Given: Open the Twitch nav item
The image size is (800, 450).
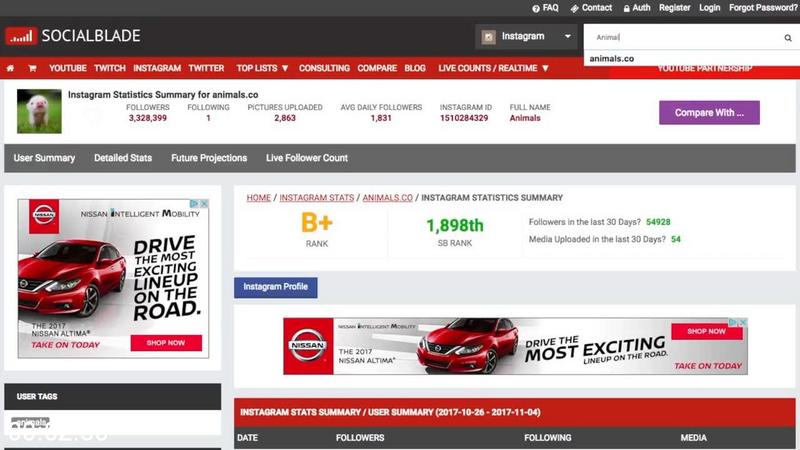Looking at the screenshot, I should coord(110,68).
